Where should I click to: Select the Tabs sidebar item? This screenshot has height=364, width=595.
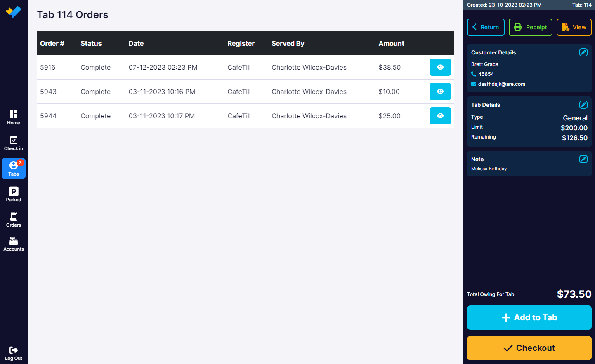pos(14,169)
